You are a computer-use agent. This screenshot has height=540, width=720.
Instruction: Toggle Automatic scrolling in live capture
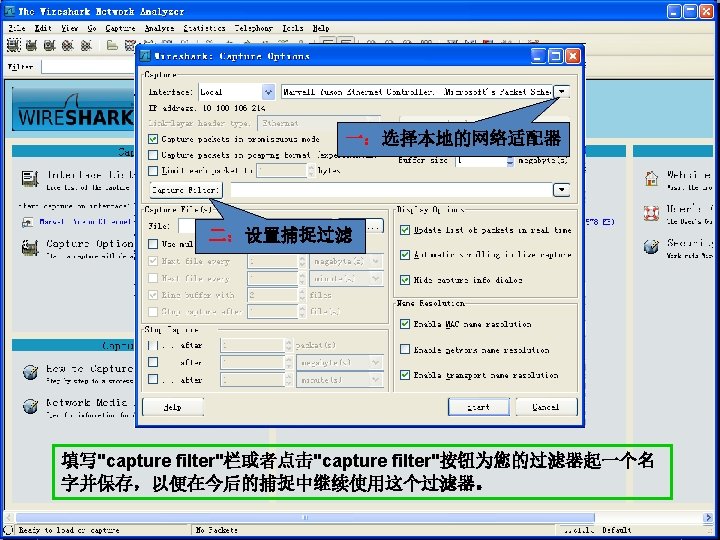pos(405,254)
